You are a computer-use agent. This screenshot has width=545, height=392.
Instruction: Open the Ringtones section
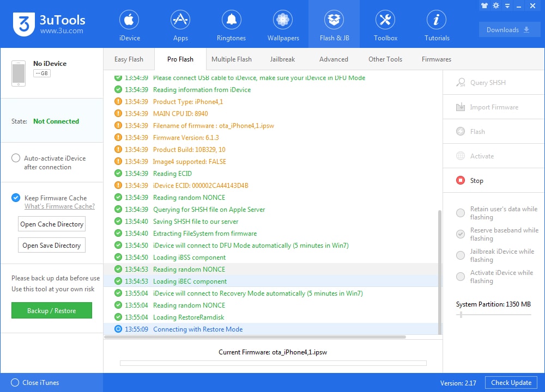pyautogui.click(x=231, y=25)
